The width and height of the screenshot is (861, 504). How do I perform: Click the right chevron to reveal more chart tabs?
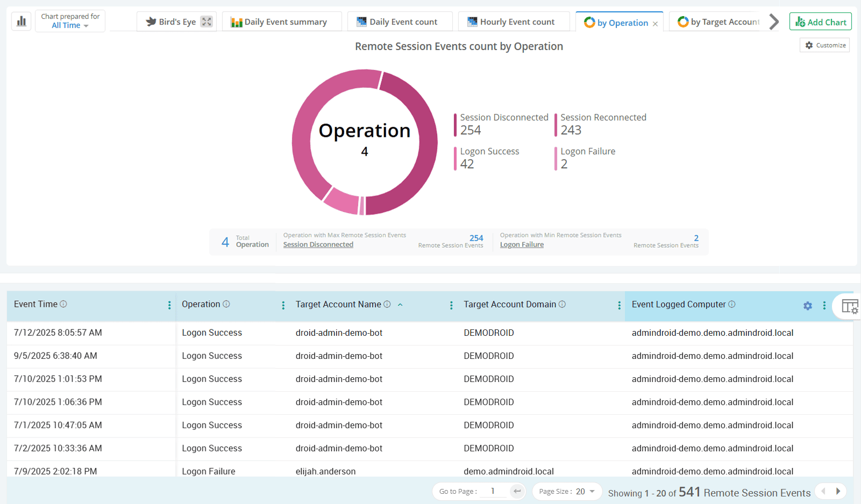coord(773,21)
